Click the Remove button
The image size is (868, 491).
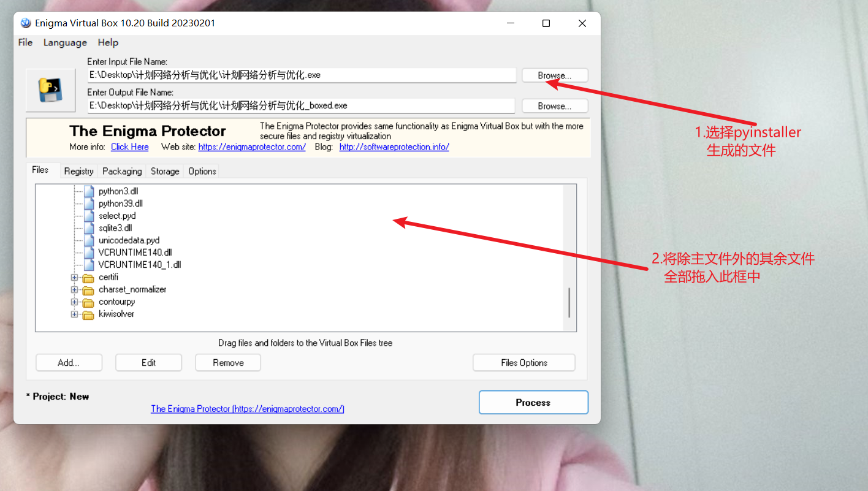click(x=228, y=363)
